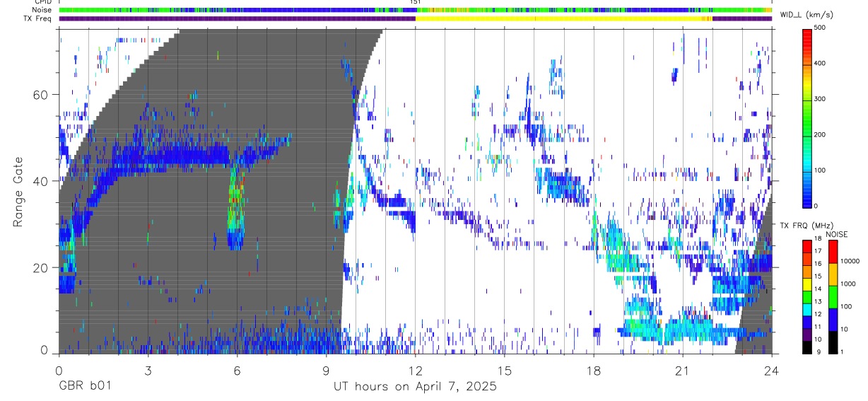Click the 6 hour tick on UT axis

pyautogui.click(x=237, y=371)
